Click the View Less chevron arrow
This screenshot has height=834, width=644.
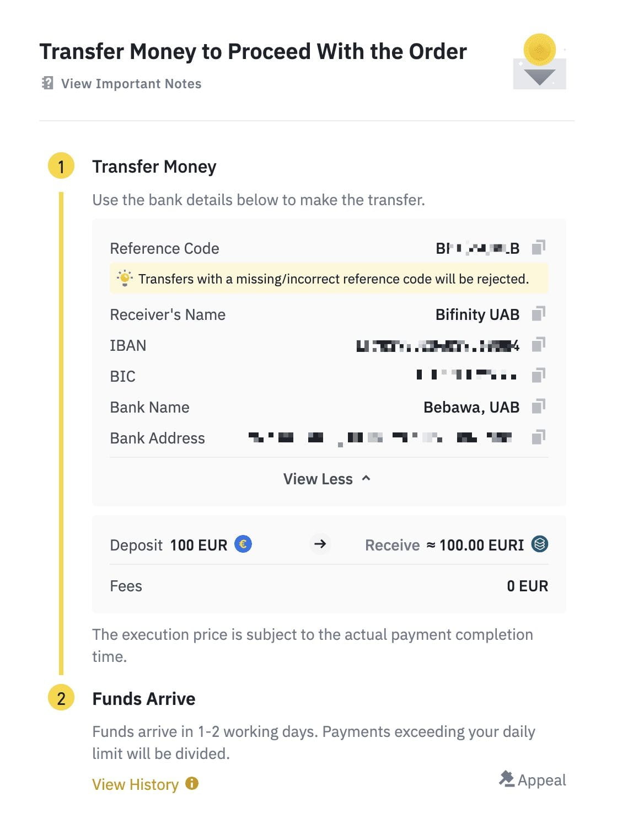[x=366, y=478]
